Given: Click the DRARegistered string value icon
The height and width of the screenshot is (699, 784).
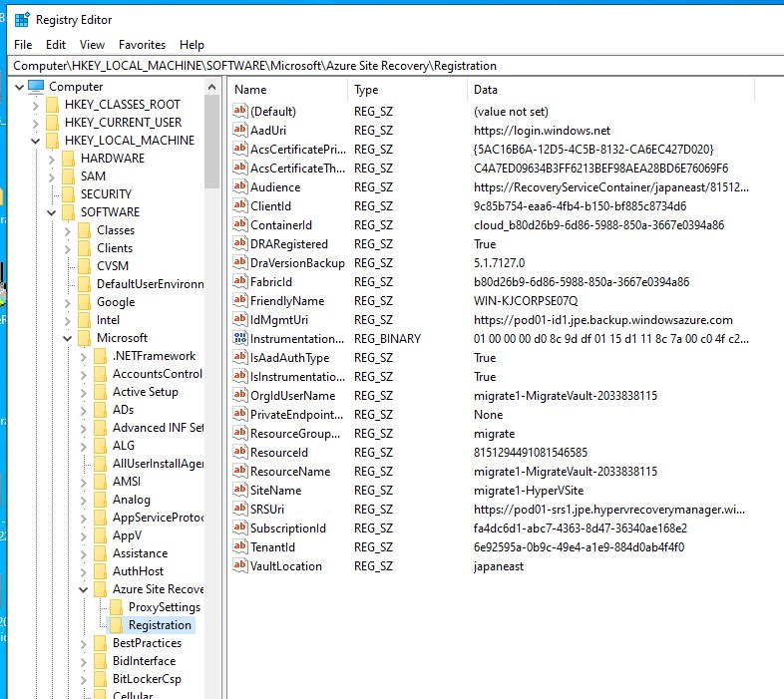Looking at the screenshot, I should [x=240, y=244].
